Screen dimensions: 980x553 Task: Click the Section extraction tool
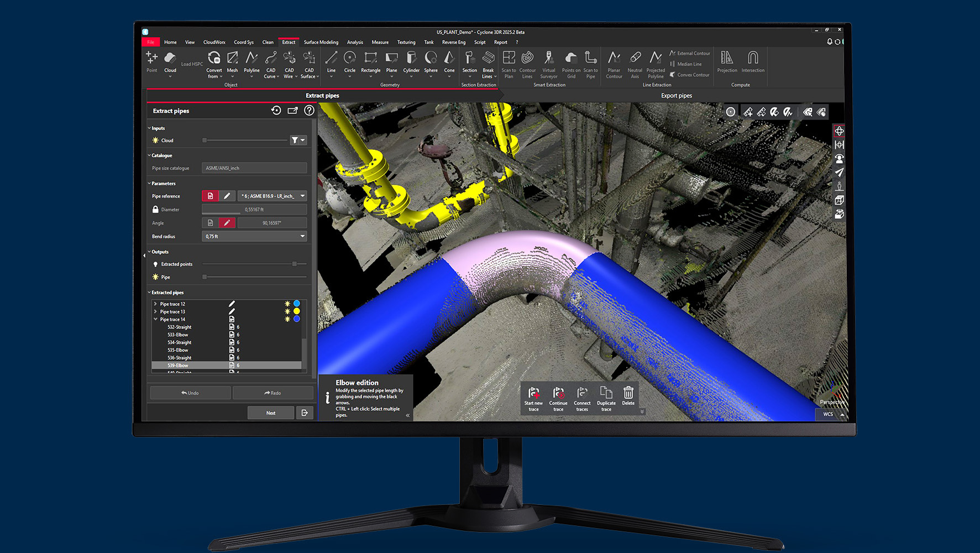[469, 62]
